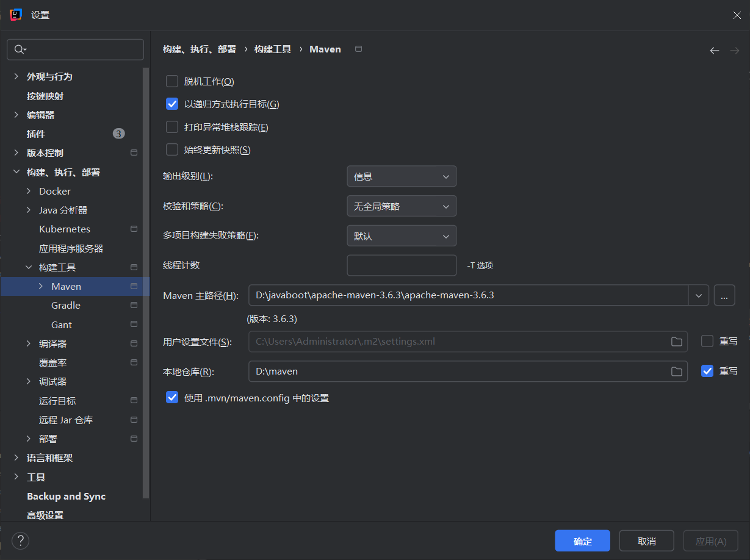The width and height of the screenshot is (750, 560).
Task: Click the 确定 button
Action: 583,541
